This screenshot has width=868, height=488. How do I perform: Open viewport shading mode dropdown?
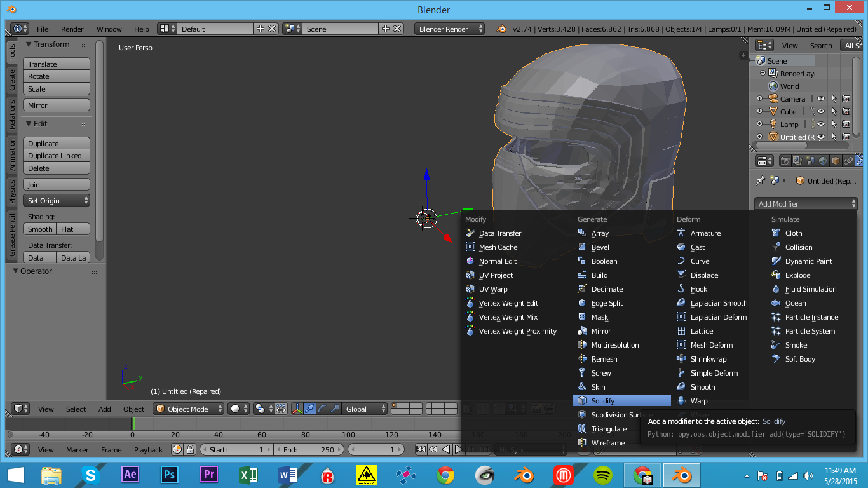[239, 409]
